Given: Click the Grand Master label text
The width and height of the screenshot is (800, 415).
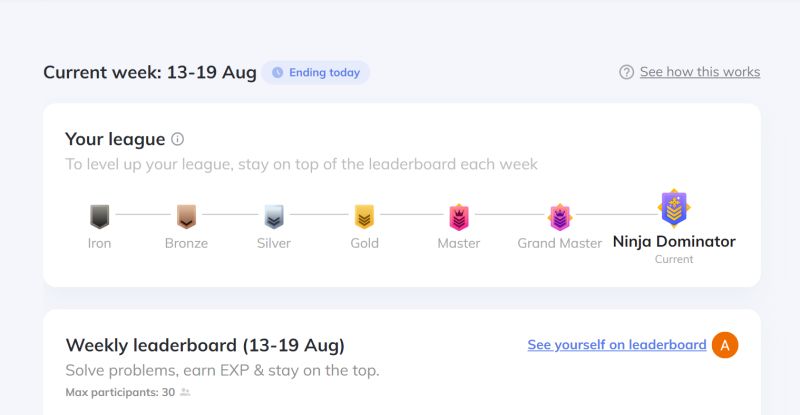Looking at the screenshot, I should pos(560,243).
